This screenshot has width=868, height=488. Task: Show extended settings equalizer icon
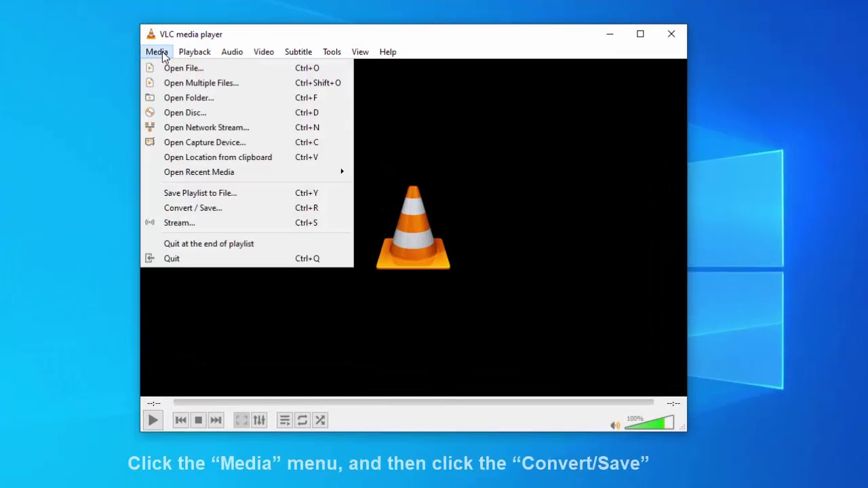pos(259,420)
